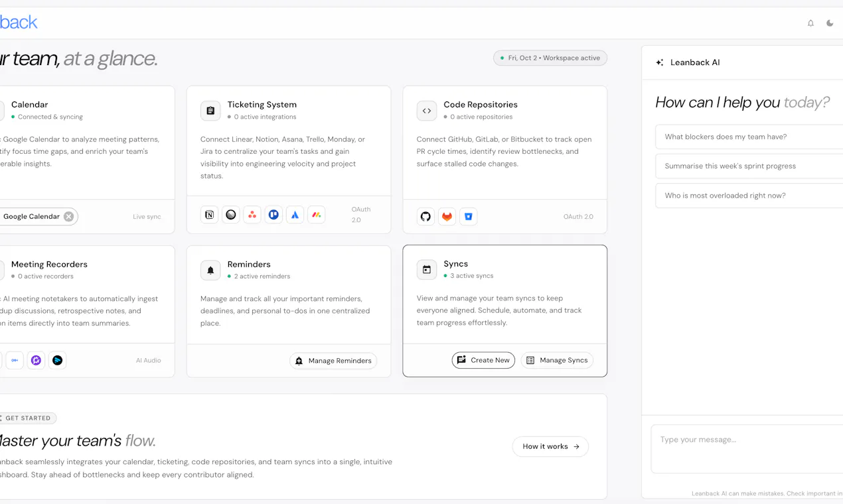The width and height of the screenshot is (843, 504).
Task: Click the Code Repositories brackets icon
Action: [427, 111]
